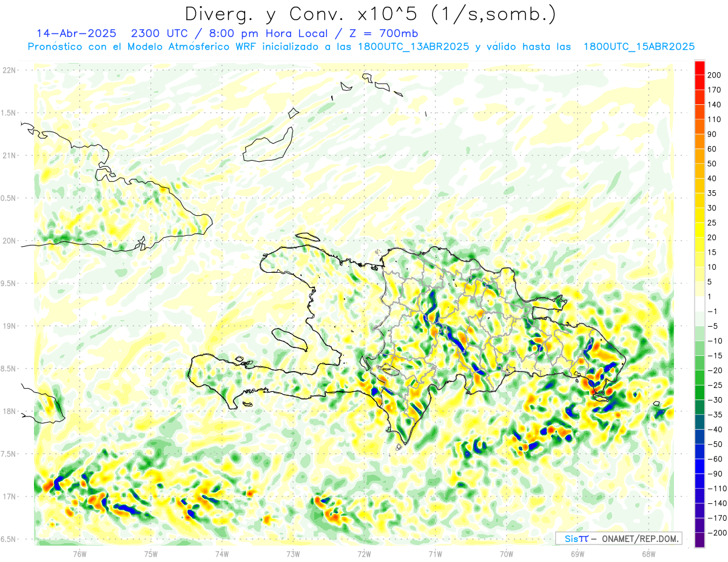Click the colorbar value "170" in red range
Screen dimensions: 728x562
(715, 90)
